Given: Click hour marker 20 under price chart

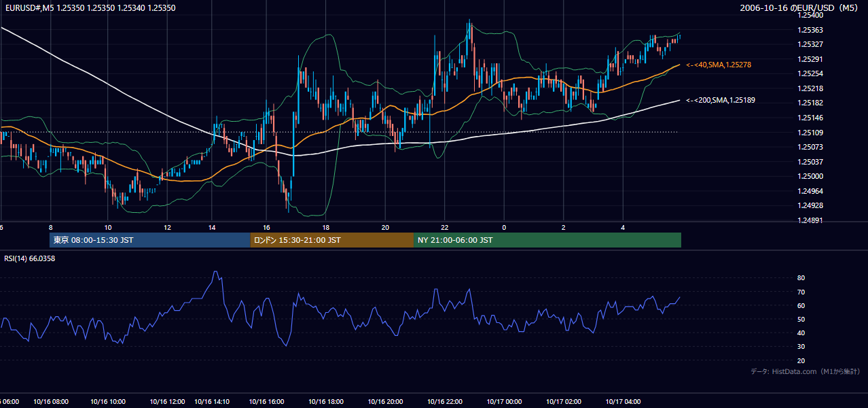Looking at the screenshot, I should tap(385, 228).
